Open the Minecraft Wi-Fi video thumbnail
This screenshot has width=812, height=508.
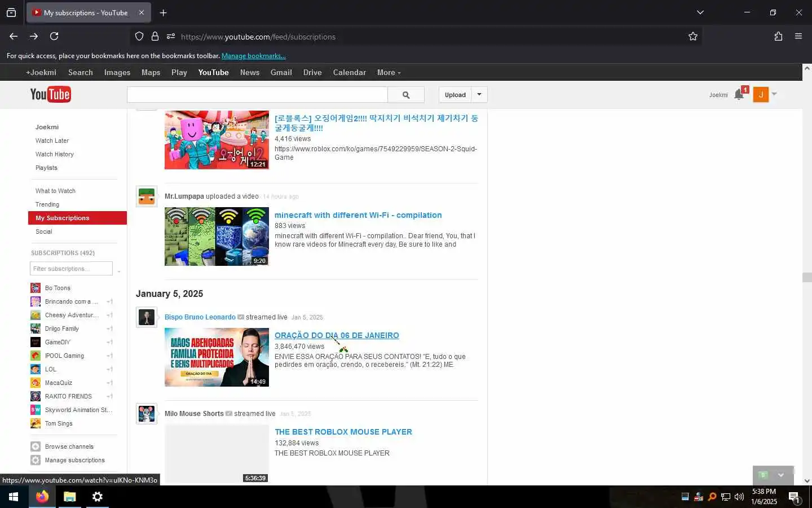click(217, 237)
